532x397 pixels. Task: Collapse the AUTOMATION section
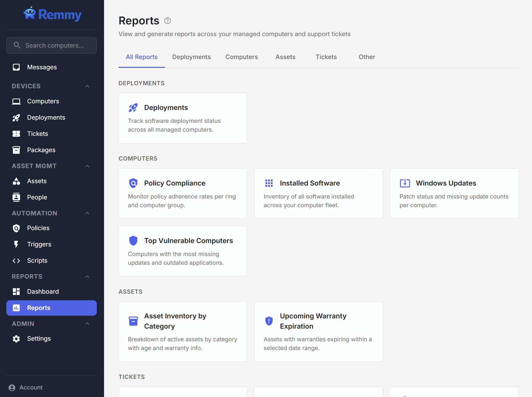87,213
